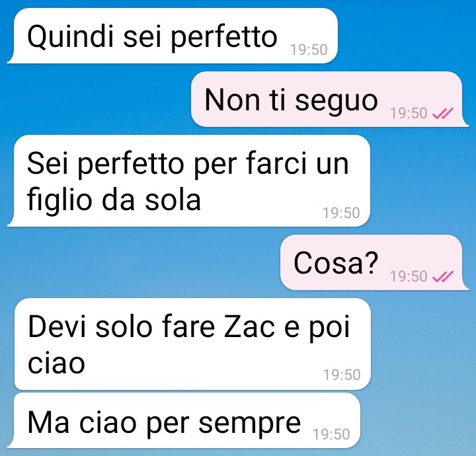
Task: Click the word "sempre" in last message
Action: point(249,424)
